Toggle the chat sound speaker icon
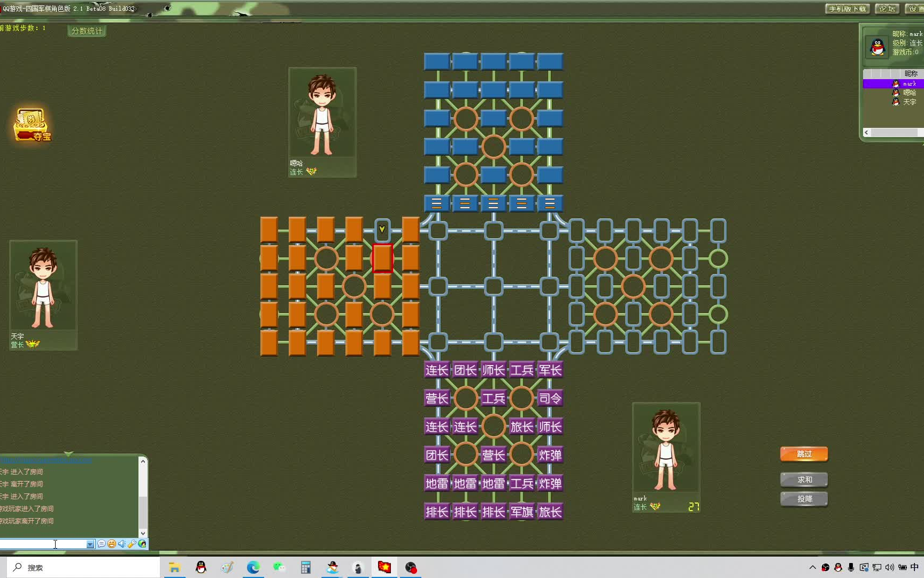This screenshot has width=924, height=578. coord(122,544)
